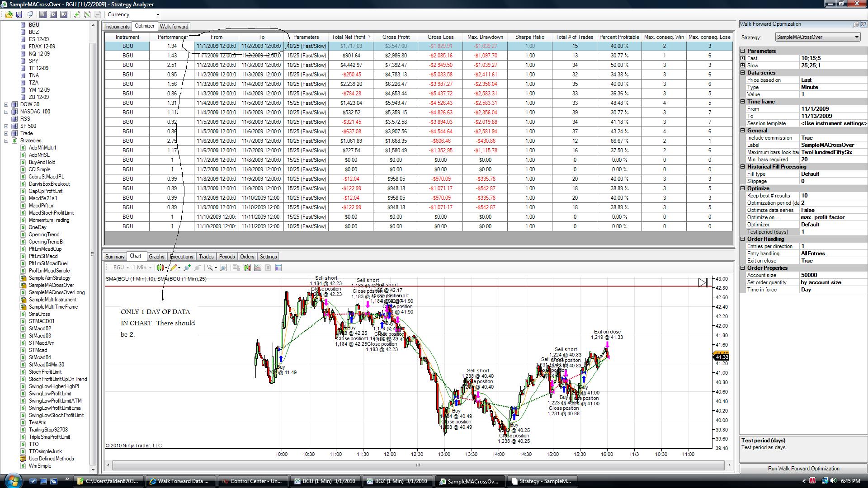
Task: Click the green plus add-instrument icon
Action: pyautogui.click(x=77, y=14)
